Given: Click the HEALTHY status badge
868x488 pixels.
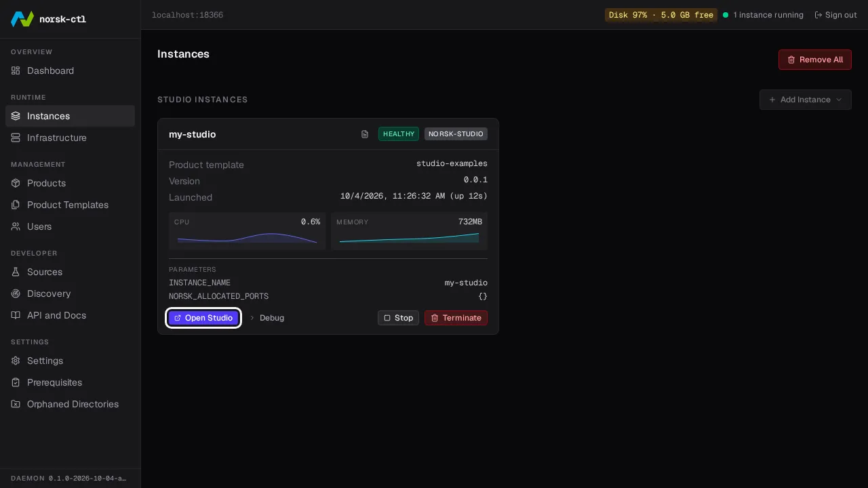Looking at the screenshot, I should (x=399, y=134).
